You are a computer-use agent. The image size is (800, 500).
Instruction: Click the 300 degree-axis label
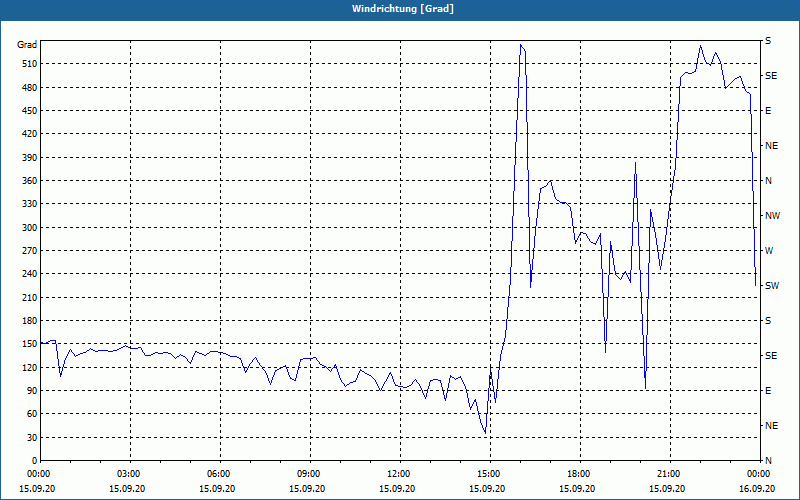pos(29,227)
